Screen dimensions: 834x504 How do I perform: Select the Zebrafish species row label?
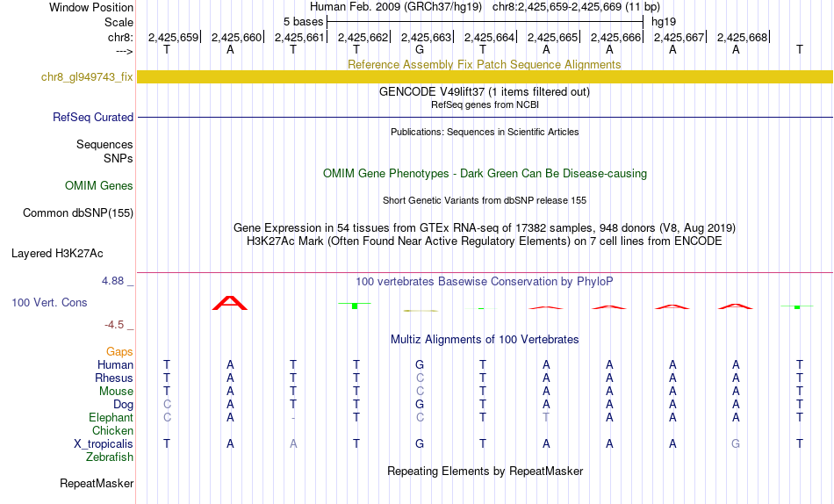click(110, 457)
